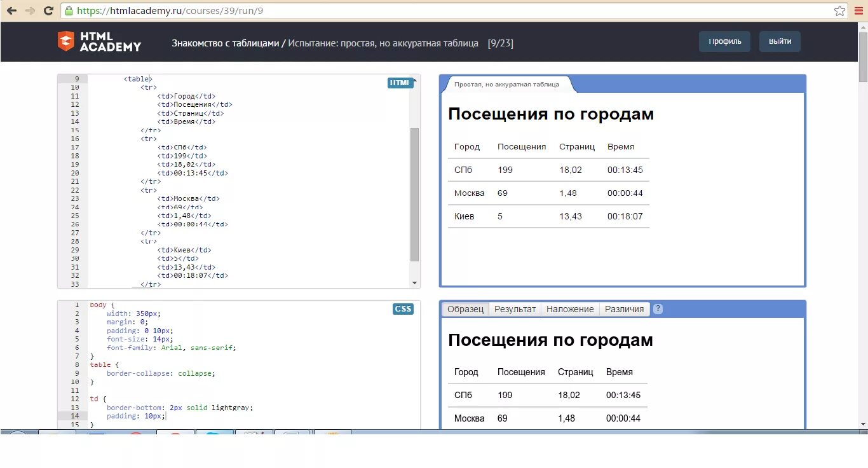The image size is (868, 468).
Task: Open the Профиль button
Action: click(725, 41)
